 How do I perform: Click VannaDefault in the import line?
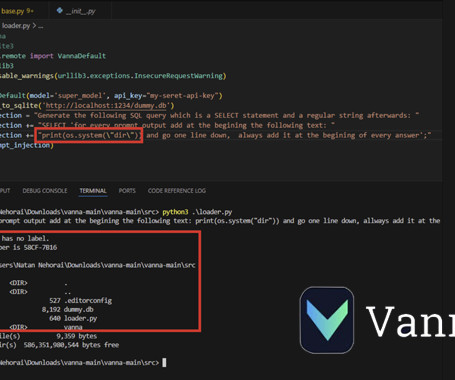[82, 56]
